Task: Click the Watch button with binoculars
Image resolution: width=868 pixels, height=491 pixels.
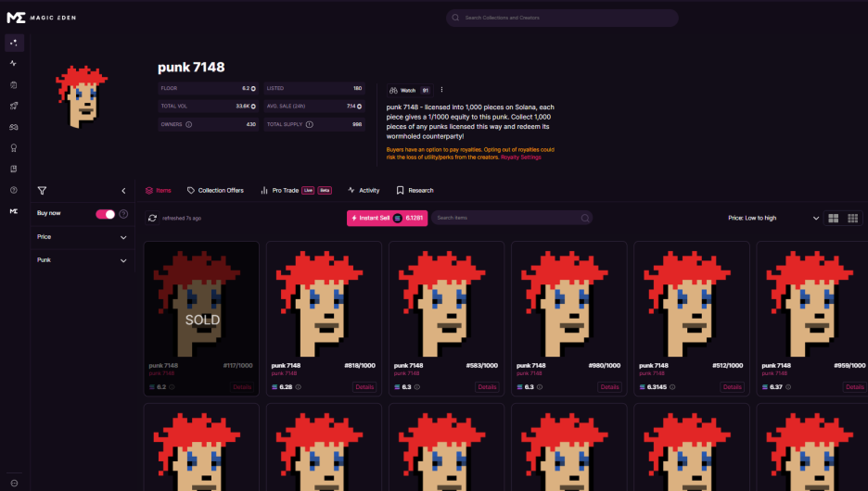Action: coord(409,90)
